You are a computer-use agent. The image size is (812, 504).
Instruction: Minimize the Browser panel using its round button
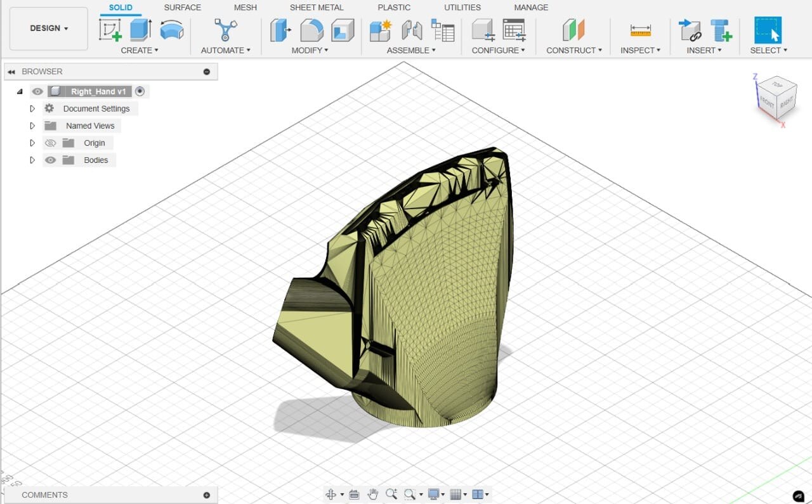(206, 72)
